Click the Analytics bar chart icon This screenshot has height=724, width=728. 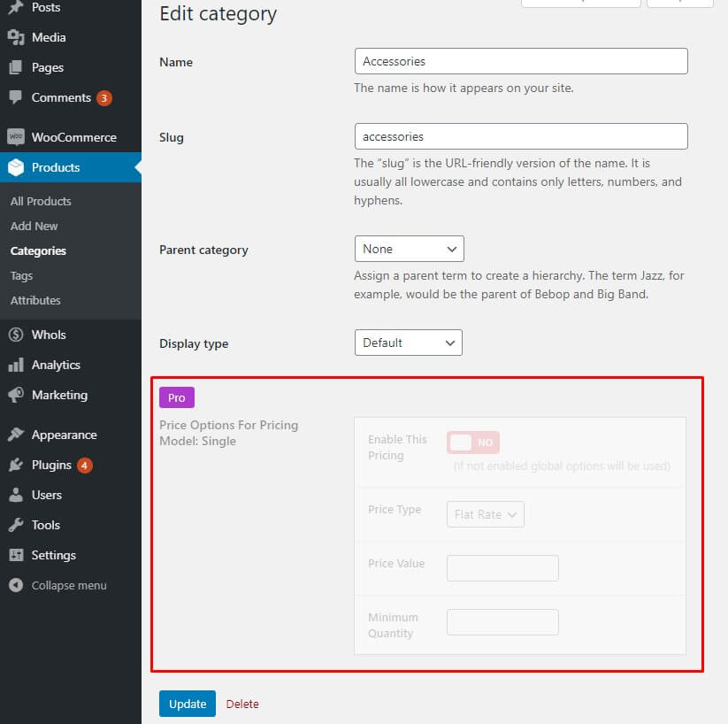[x=16, y=365]
